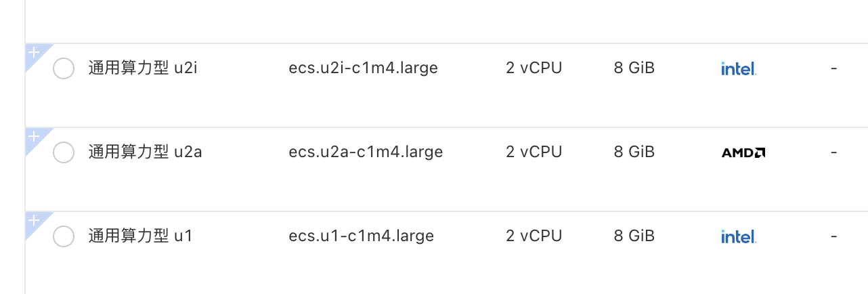Click the 通用算力型 u2a family label

point(145,152)
